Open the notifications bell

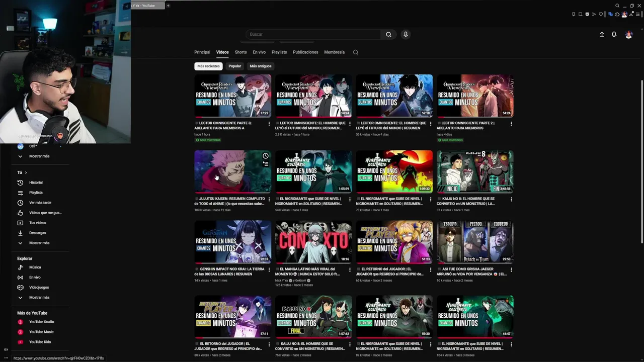point(614,34)
